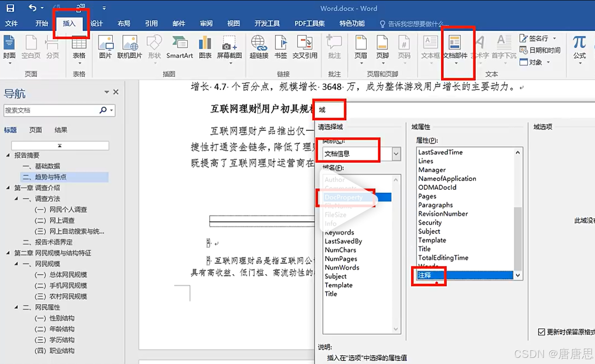The width and height of the screenshot is (595, 364).
Task: Add a Comment (批注)
Action: click(335, 48)
